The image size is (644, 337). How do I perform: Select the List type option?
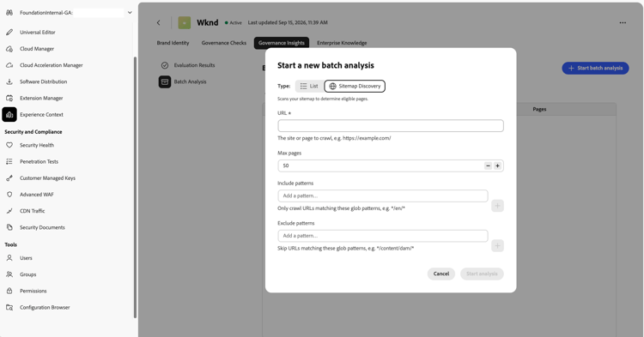[309, 86]
